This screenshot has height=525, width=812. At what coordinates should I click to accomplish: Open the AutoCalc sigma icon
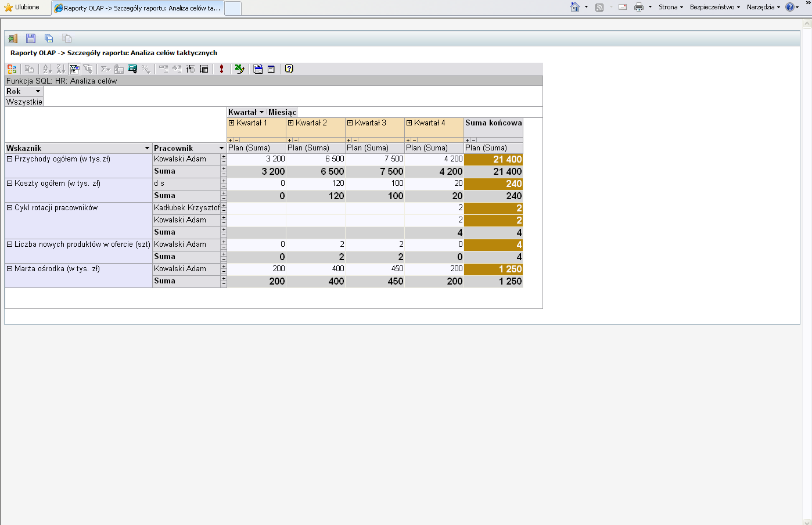105,69
